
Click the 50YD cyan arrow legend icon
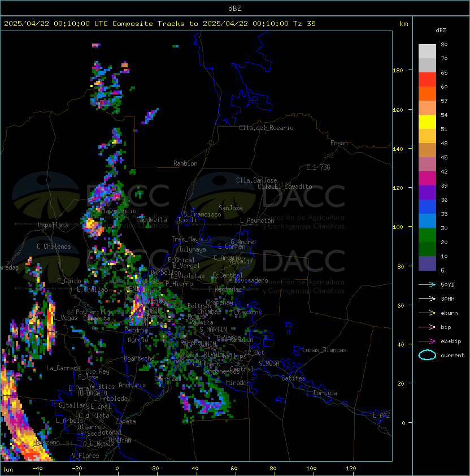tap(427, 284)
